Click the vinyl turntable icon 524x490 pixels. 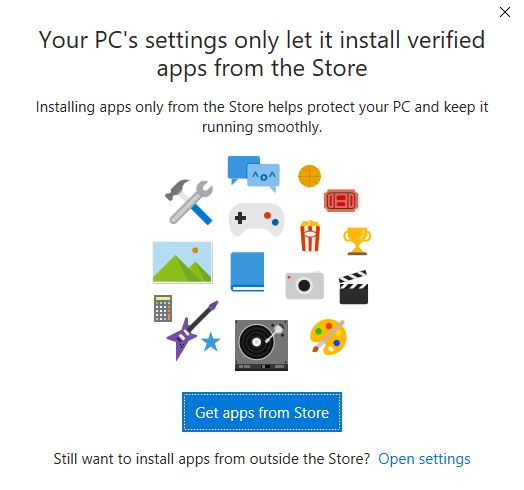[261, 345]
